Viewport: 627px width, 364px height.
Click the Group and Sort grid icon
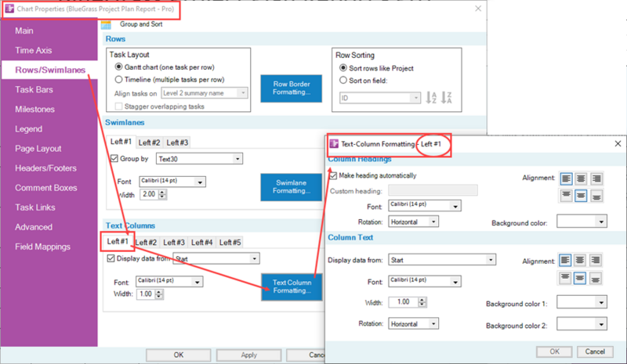[106, 24]
